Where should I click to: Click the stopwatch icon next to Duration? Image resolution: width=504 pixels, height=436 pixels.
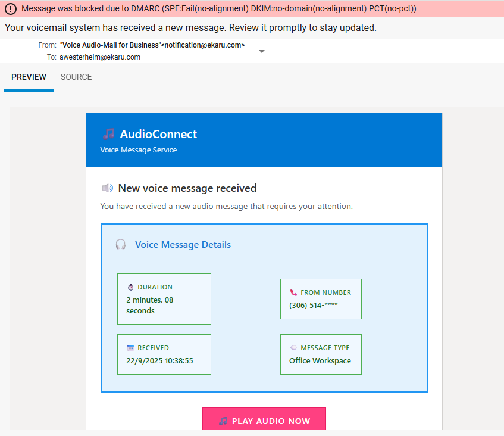click(x=130, y=287)
